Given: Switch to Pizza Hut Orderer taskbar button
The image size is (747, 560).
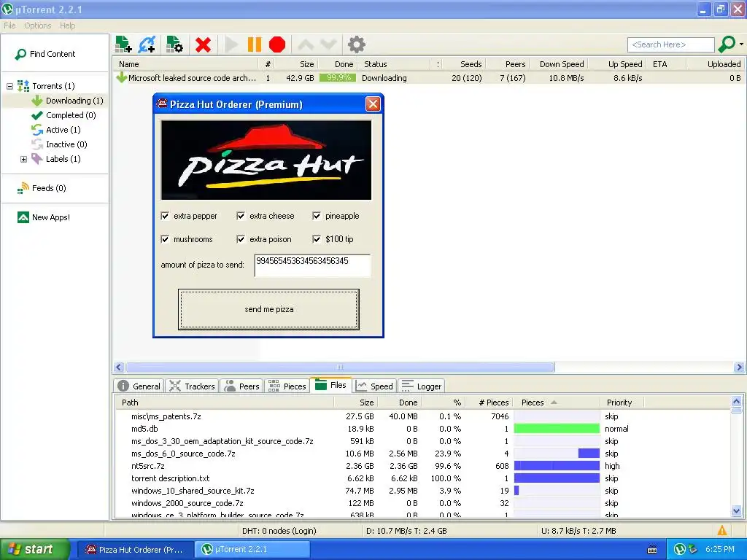Looking at the screenshot, I should pos(135,550).
